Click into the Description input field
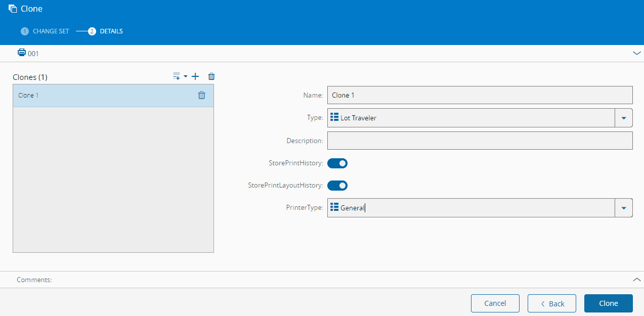 point(480,141)
